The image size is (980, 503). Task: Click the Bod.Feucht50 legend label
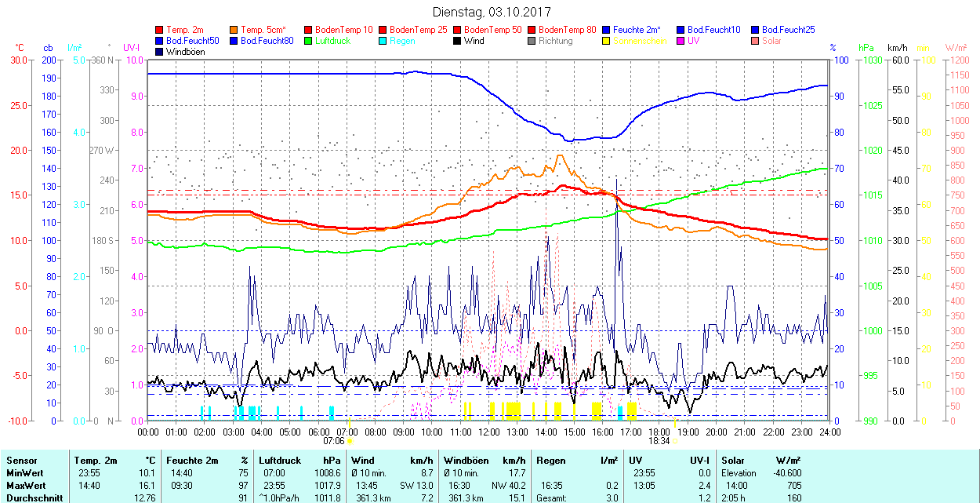coord(193,41)
